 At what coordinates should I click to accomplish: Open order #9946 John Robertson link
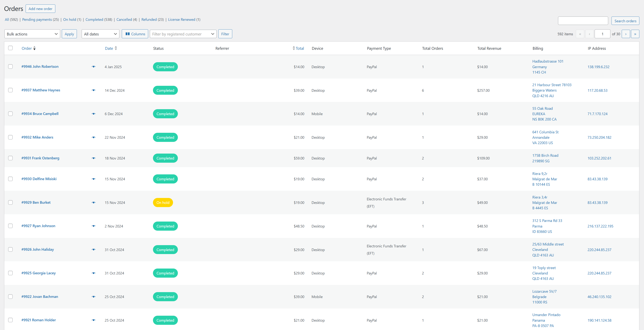40,66
